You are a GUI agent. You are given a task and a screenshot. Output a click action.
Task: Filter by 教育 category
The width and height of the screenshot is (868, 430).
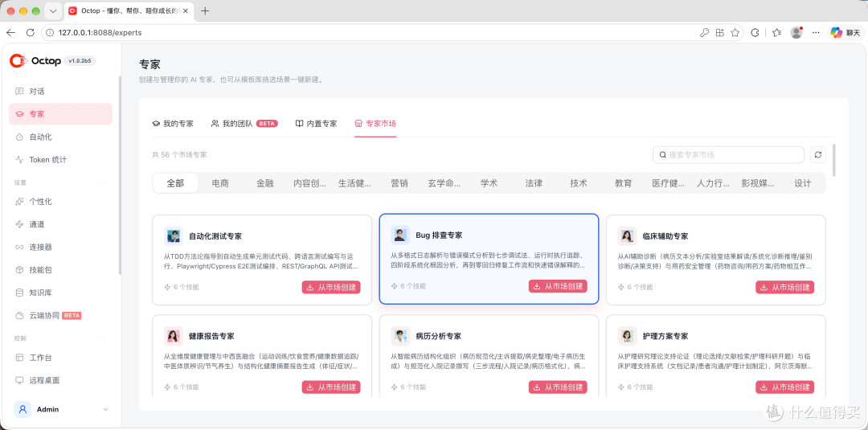click(624, 183)
